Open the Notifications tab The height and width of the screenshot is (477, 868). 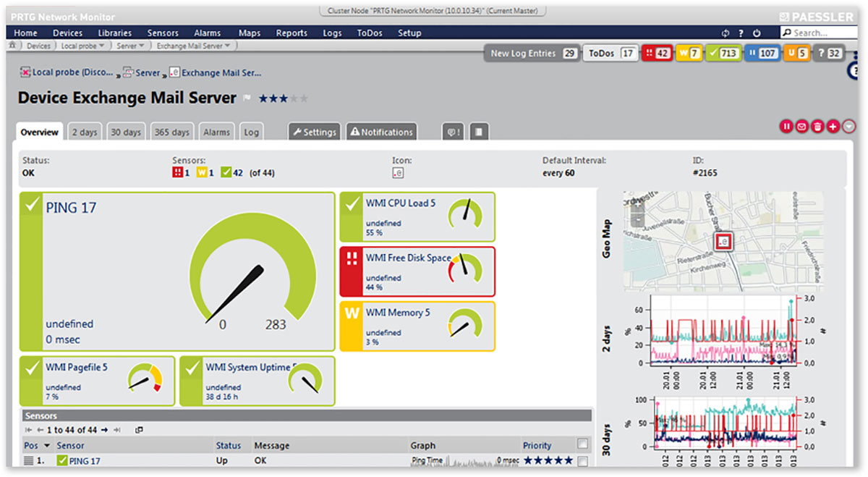(x=381, y=132)
